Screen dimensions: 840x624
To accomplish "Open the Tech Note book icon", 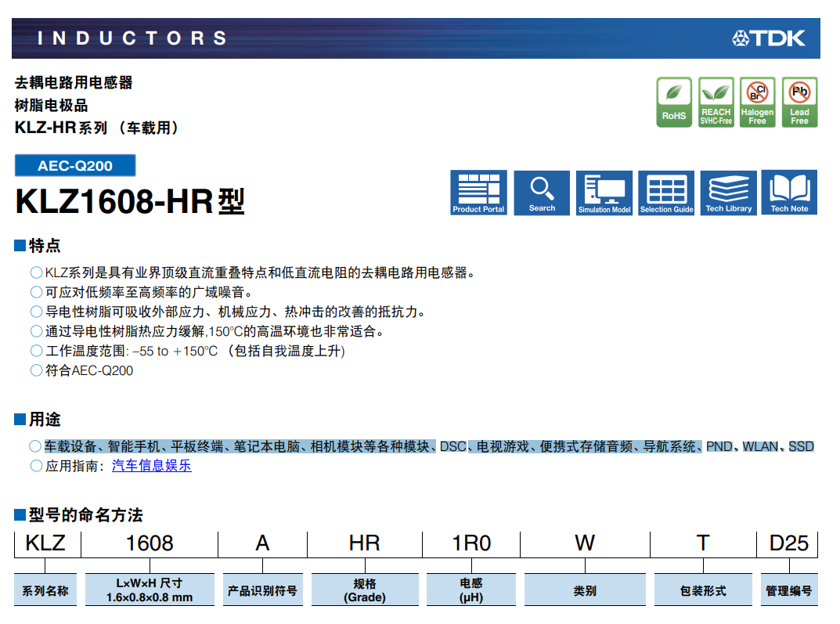I will pyautogui.click(x=789, y=193).
